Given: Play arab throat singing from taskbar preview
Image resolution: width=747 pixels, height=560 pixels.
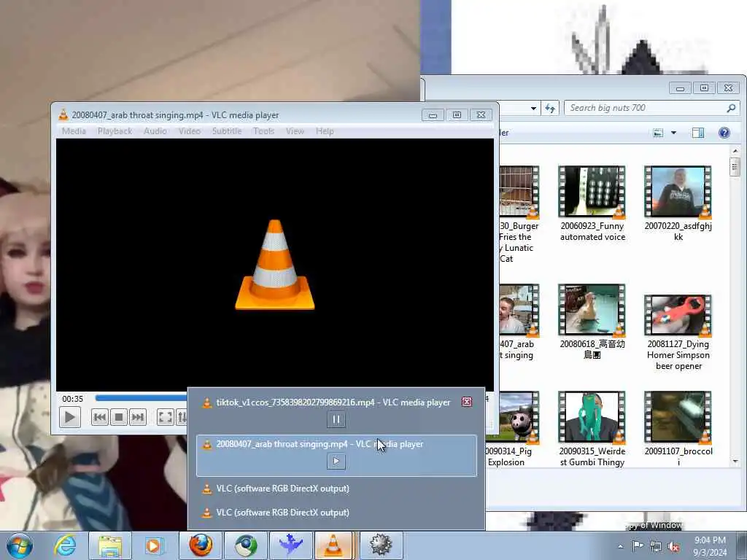Looking at the screenshot, I should pyautogui.click(x=336, y=461).
